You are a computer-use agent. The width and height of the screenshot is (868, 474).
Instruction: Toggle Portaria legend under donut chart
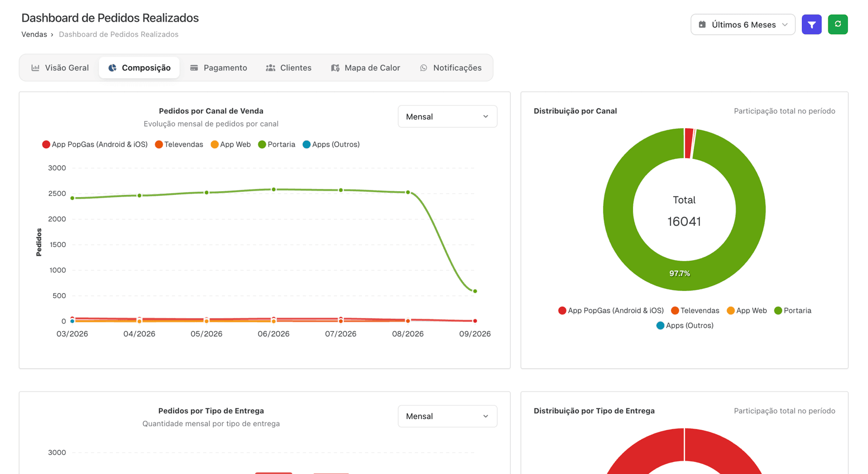tap(793, 311)
